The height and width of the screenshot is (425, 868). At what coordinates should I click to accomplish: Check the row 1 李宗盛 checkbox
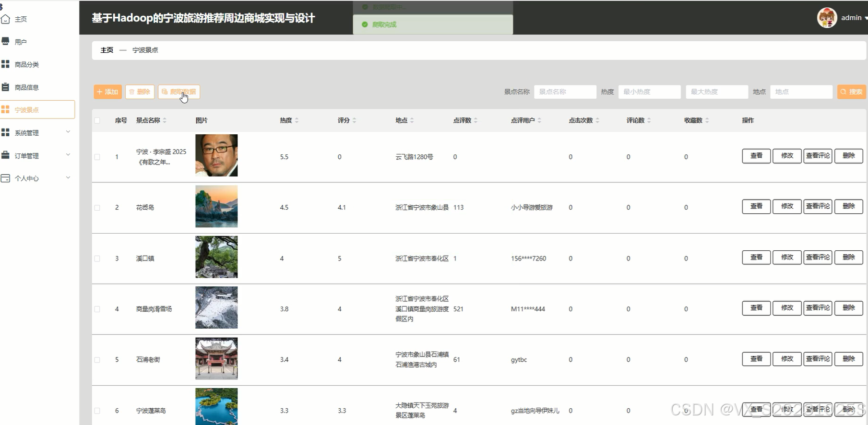(97, 157)
